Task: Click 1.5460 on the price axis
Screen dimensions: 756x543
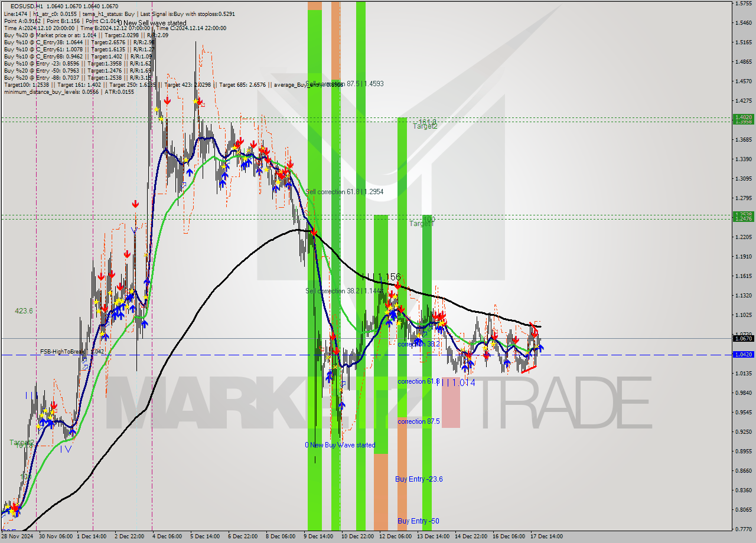Action: (x=742, y=23)
